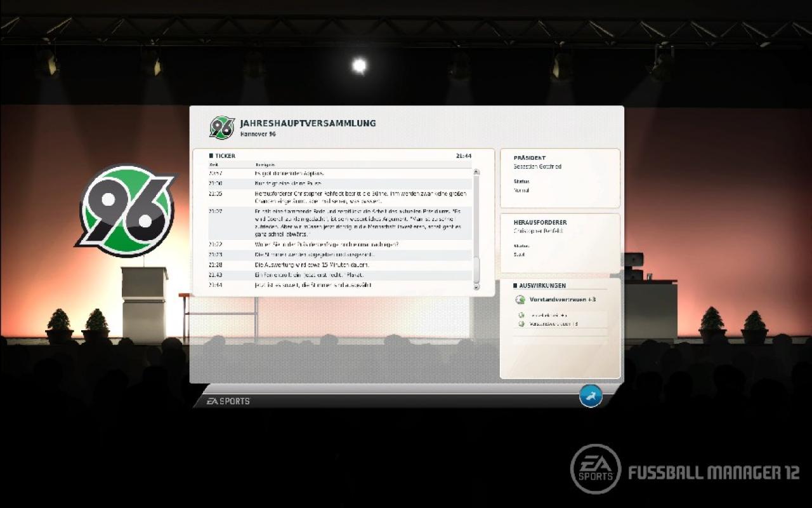Screen dimensions: 812x508
Task: Select the 21:23 row 'Die Stimmen werden abgegeben'
Action: [340, 255]
